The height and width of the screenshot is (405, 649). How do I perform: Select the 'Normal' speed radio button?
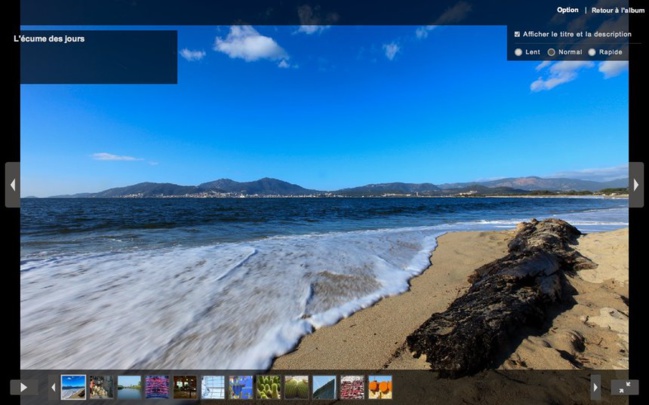(551, 52)
